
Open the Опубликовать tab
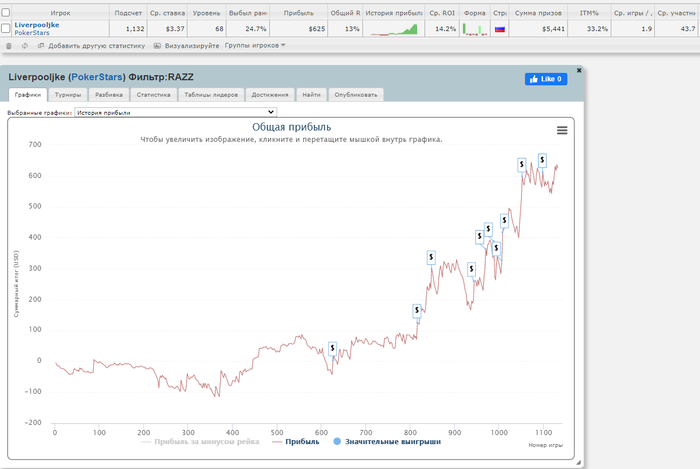click(x=356, y=95)
